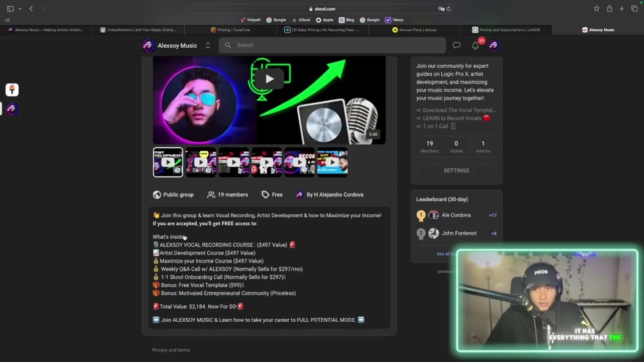
Task: Click the skool.com address bar
Action: tap(322, 9)
